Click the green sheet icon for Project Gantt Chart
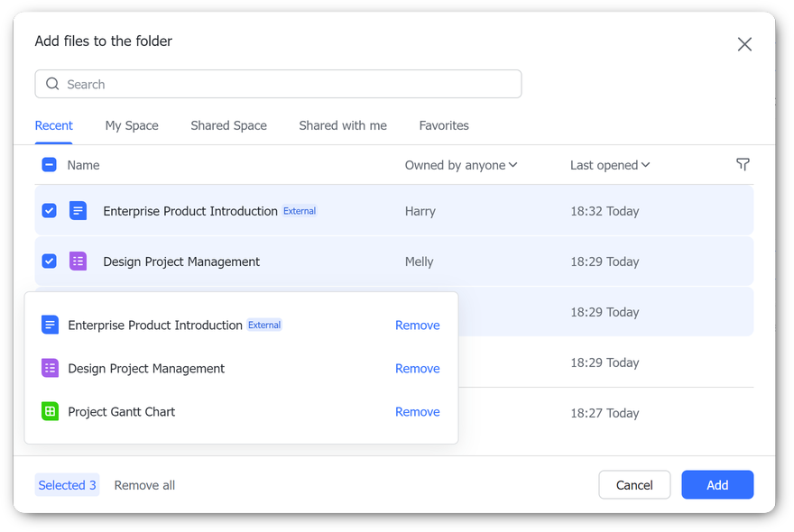 pos(51,412)
